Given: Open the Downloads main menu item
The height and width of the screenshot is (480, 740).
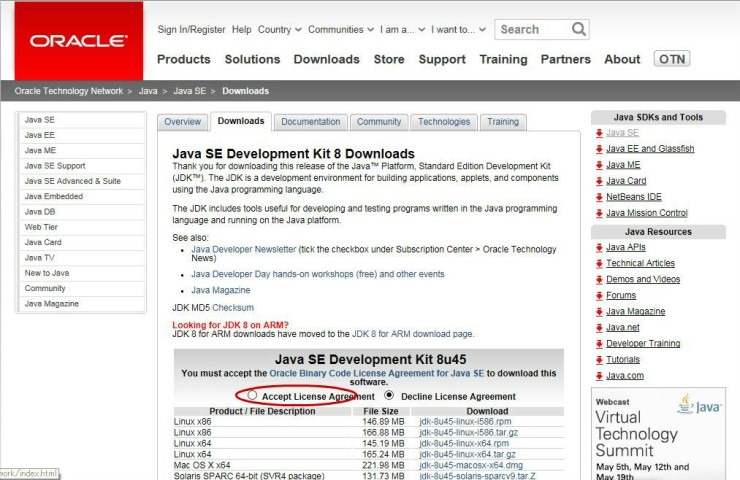Looking at the screenshot, I should tap(327, 59).
